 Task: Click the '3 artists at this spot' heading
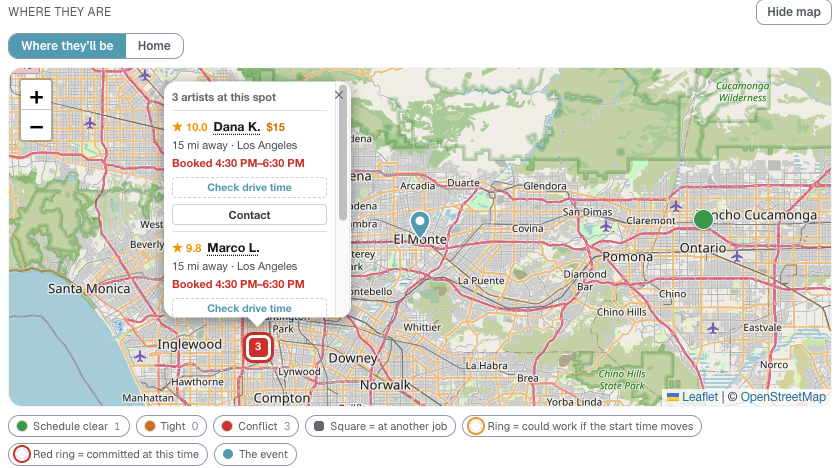[224, 97]
